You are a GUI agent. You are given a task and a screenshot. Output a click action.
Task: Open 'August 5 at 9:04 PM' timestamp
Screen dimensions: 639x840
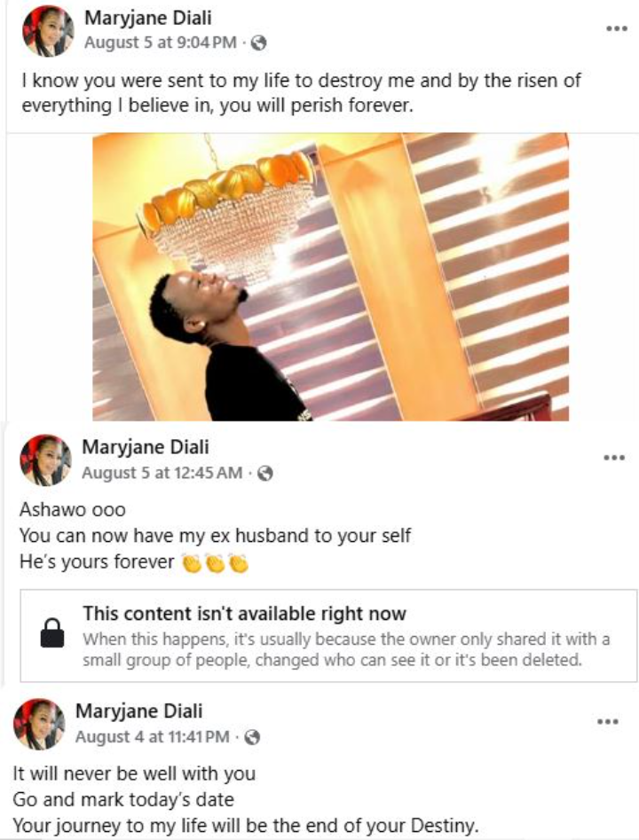click(160, 42)
